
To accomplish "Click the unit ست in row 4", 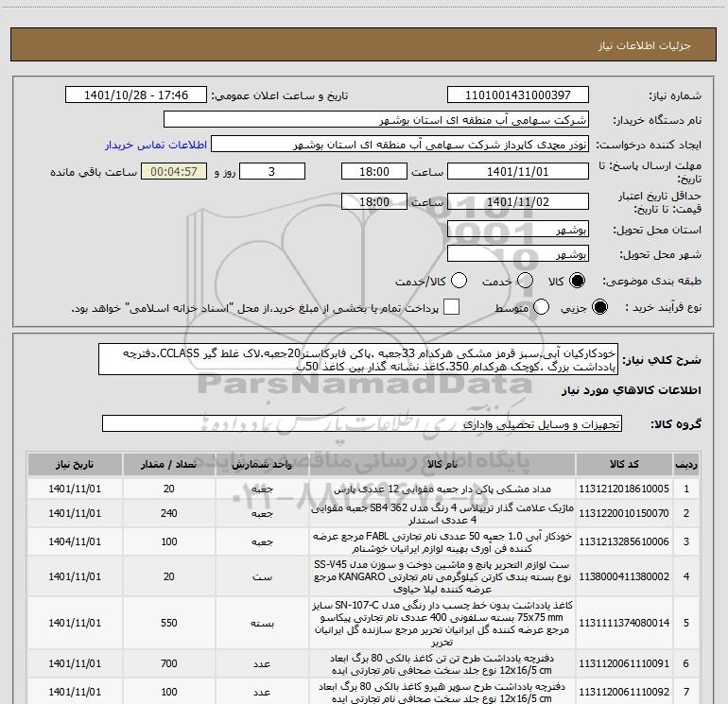I will pyautogui.click(x=262, y=576).
